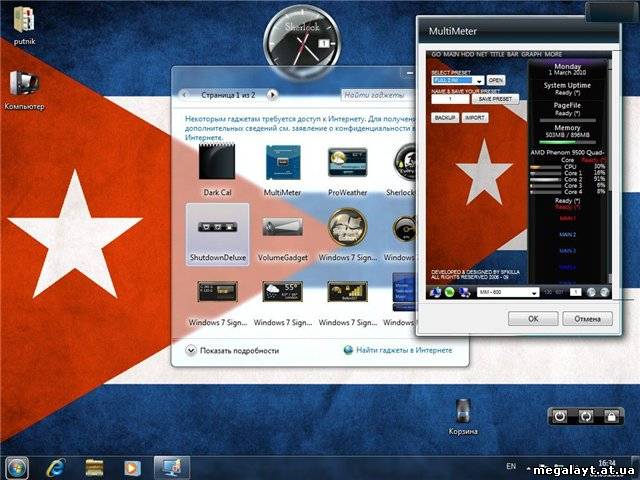Click 'System Uptime' text in preview
This screenshot has height=480, width=640.
pyautogui.click(x=567, y=85)
